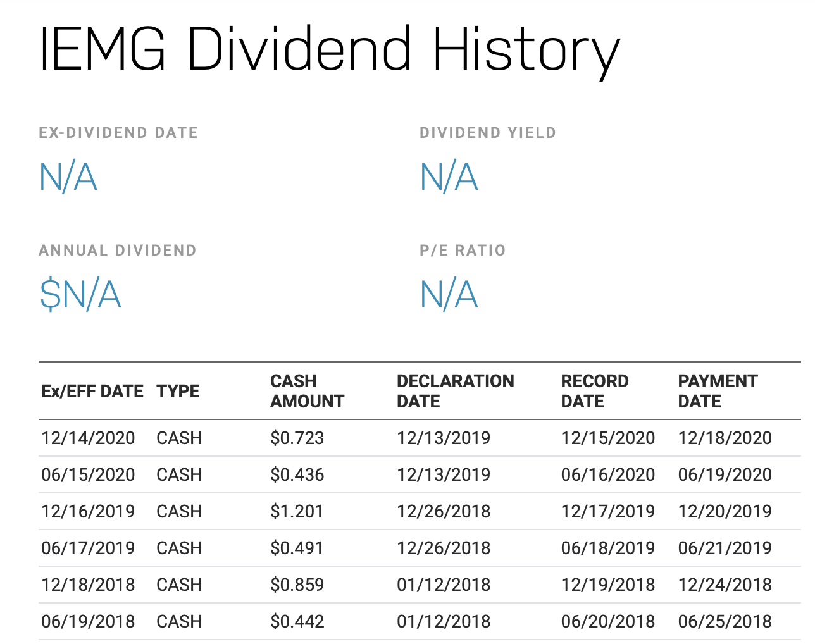Select cash amount $0.723
Viewport: 815px width, 644px height.
click(297, 438)
